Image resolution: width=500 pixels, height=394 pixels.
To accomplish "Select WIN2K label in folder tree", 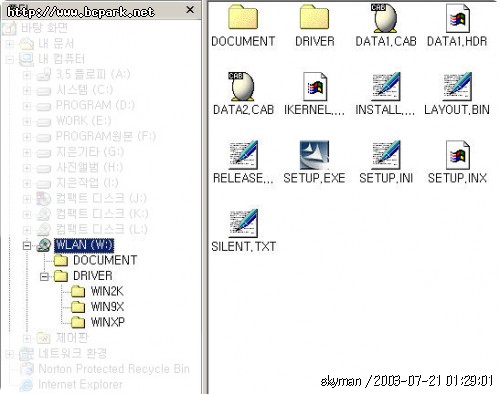I will 107,292.
